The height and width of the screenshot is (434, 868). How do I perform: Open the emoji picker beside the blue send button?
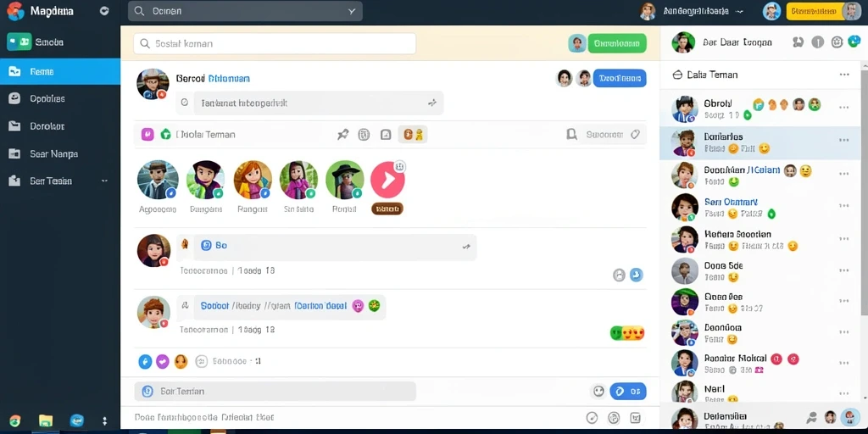pyautogui.click(x=598, y=392)
